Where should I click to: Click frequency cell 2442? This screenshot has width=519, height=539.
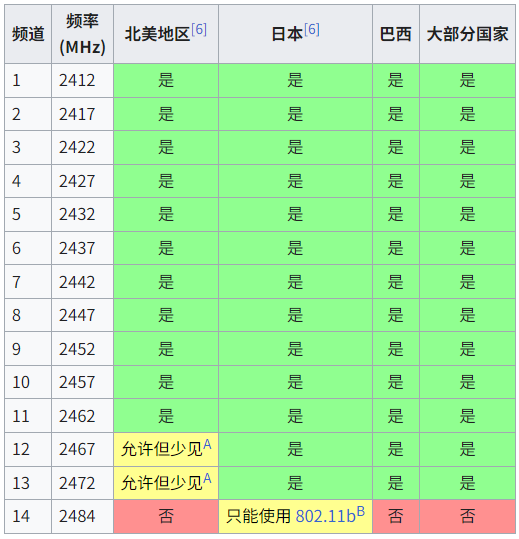pyautogui.click(x=82, y=282)
